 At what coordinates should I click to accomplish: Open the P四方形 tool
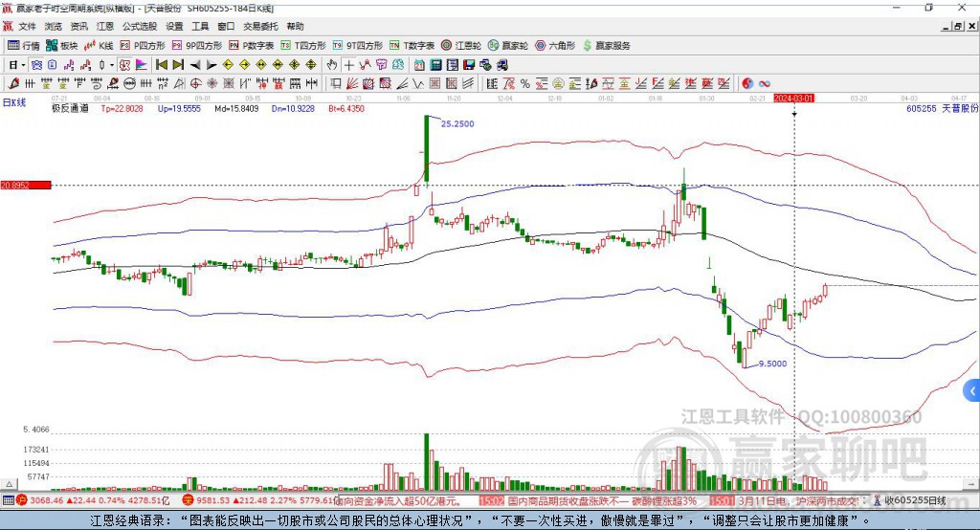[x=143, y=46]
